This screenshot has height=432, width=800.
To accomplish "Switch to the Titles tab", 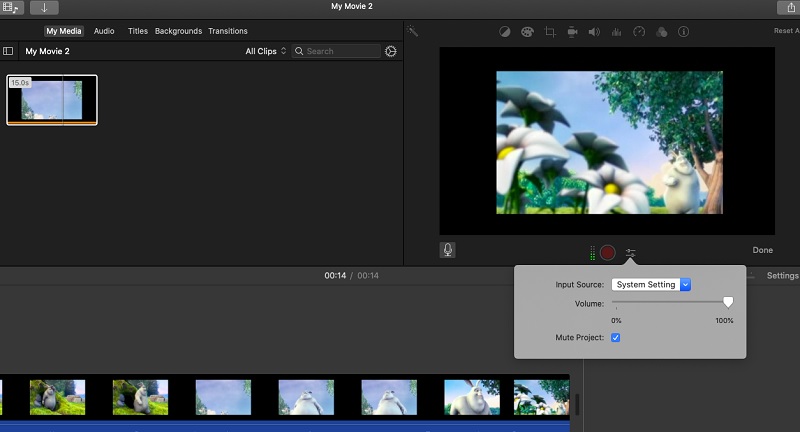I will pyautogui.click(x=138, y=31).
